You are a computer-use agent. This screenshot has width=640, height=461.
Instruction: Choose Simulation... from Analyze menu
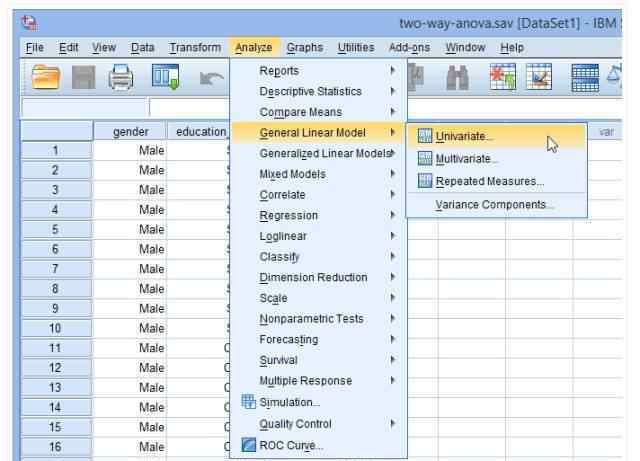tap(318, 402)
